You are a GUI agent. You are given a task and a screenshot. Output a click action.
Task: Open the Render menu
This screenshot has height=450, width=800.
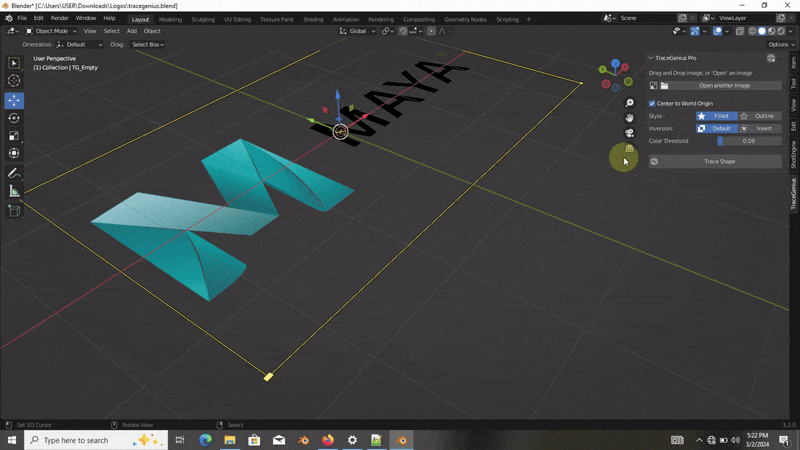point(60,18)
